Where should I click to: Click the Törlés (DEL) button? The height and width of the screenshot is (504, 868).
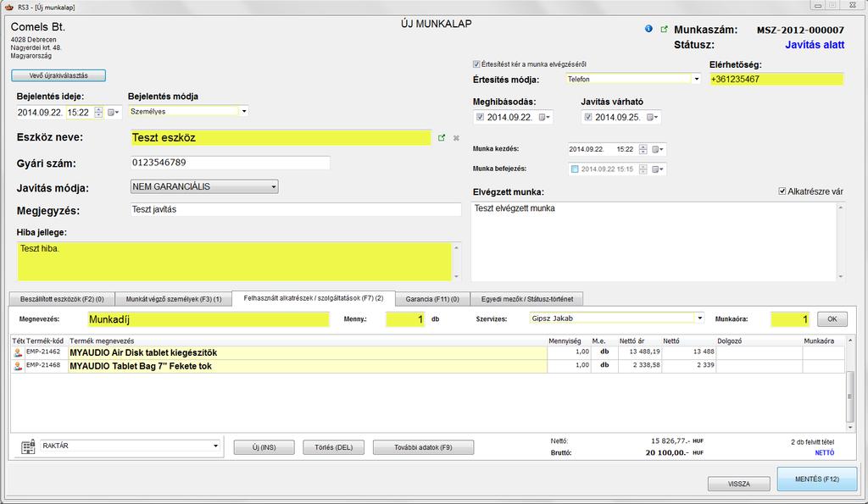coord(334,447)
